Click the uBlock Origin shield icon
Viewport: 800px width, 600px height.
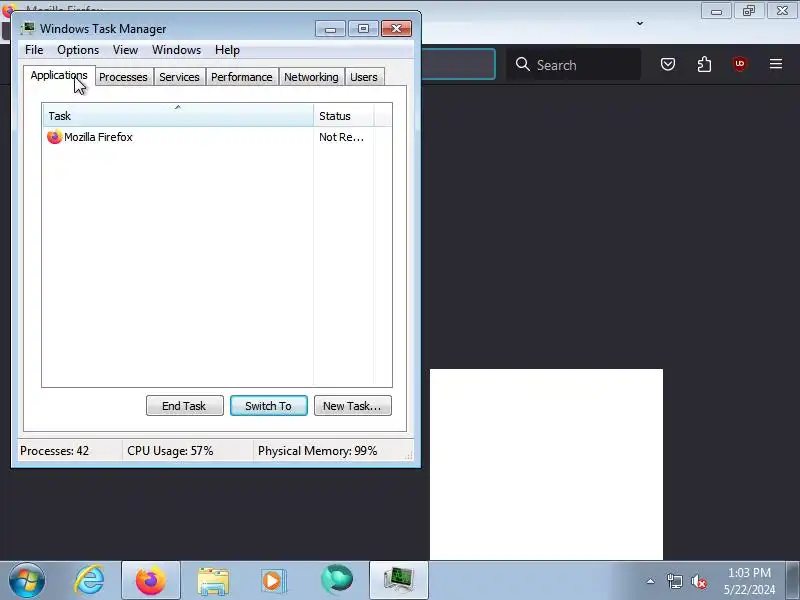(740, 64)
